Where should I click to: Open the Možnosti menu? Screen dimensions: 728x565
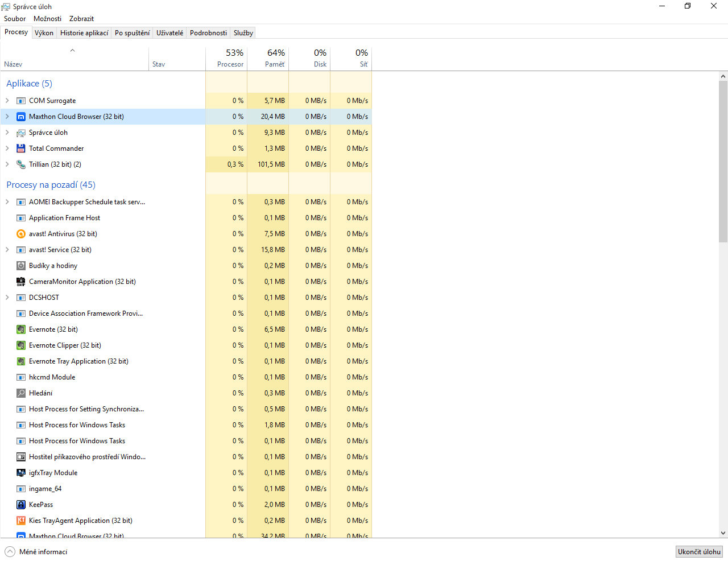[47, 19]
